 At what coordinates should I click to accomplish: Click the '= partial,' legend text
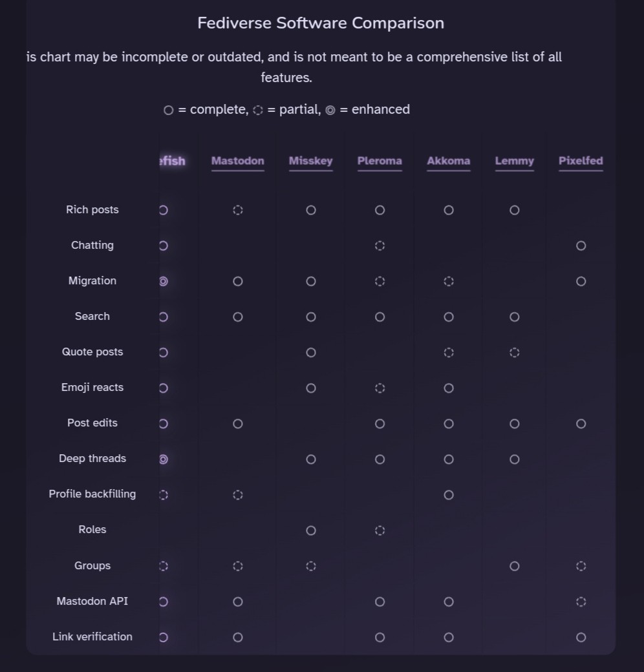click(294, 110)
